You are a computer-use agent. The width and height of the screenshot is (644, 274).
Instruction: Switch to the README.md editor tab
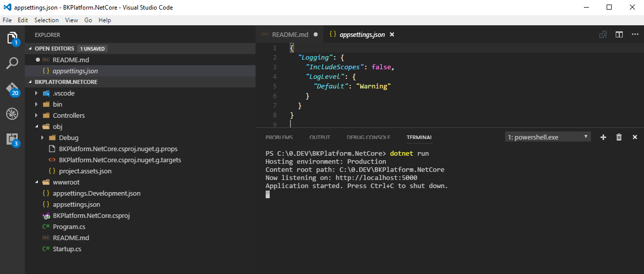289,34
